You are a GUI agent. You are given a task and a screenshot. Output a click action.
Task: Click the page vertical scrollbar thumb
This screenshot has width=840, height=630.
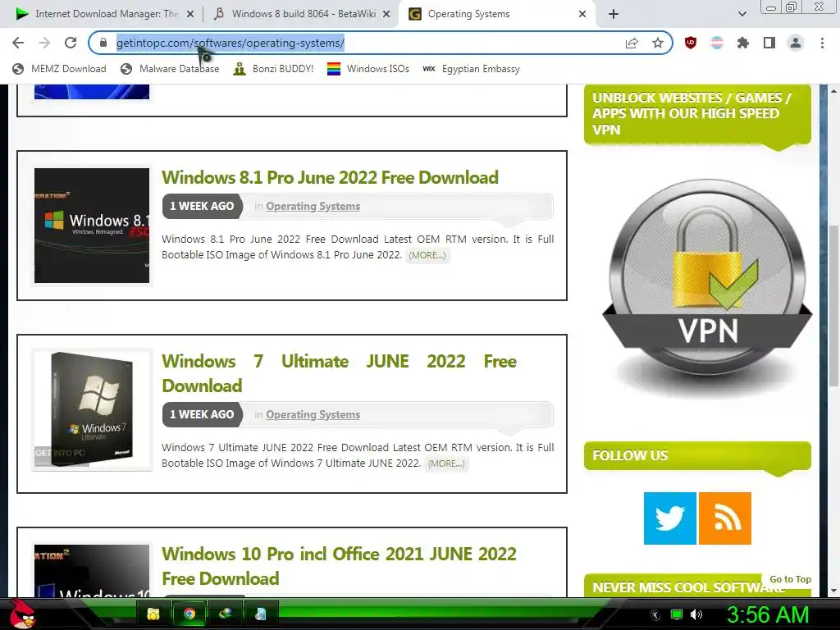[x=833, y=305]
